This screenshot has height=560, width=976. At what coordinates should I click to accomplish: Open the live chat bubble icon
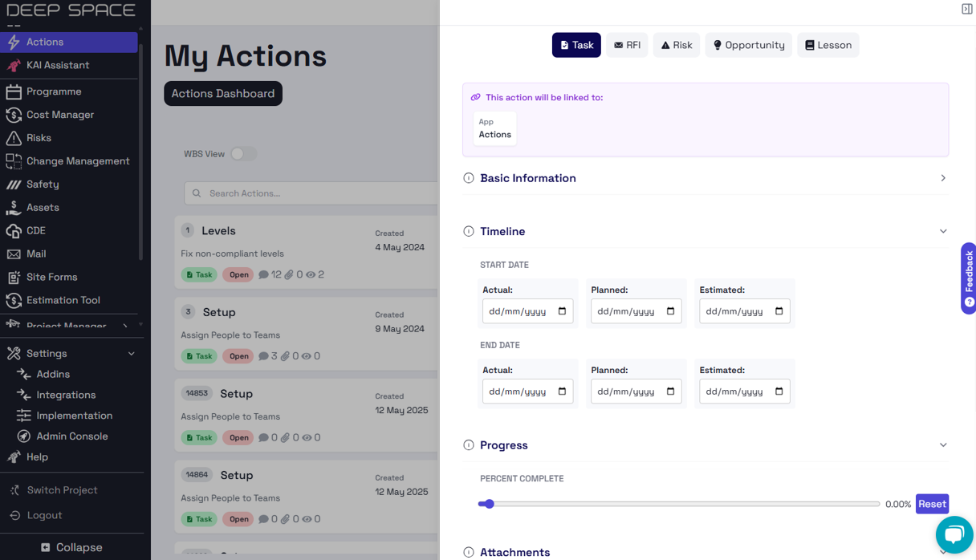(x=954, y=534)
